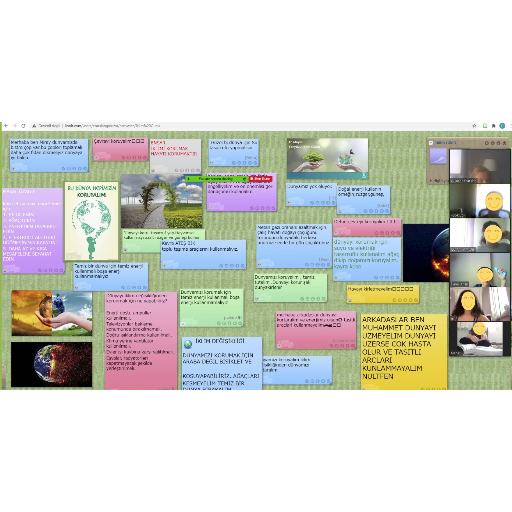The width and height of the screenshot is (512, 512).
Task: Click the browser forward arrow
Action: point(15,126)
